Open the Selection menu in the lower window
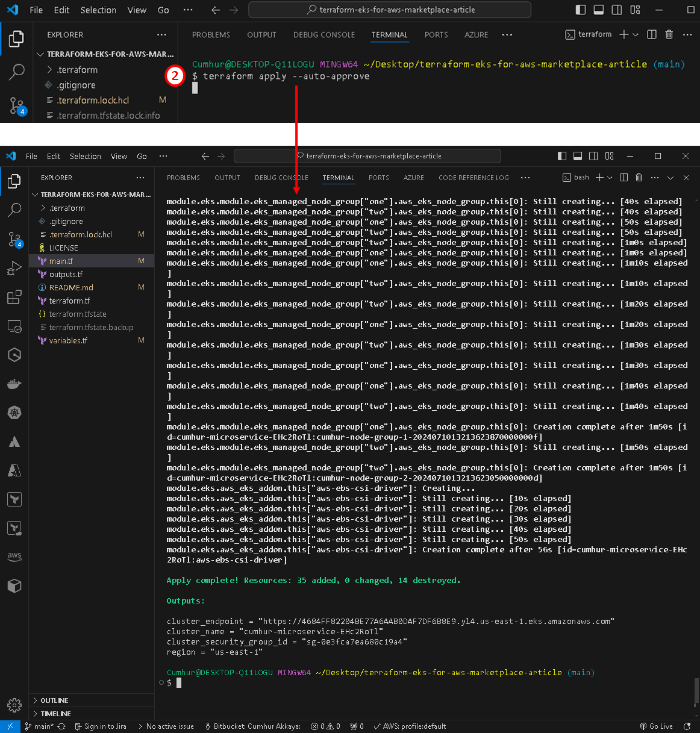The height and width of the screenshot is (733, 700). coord(86,156)
